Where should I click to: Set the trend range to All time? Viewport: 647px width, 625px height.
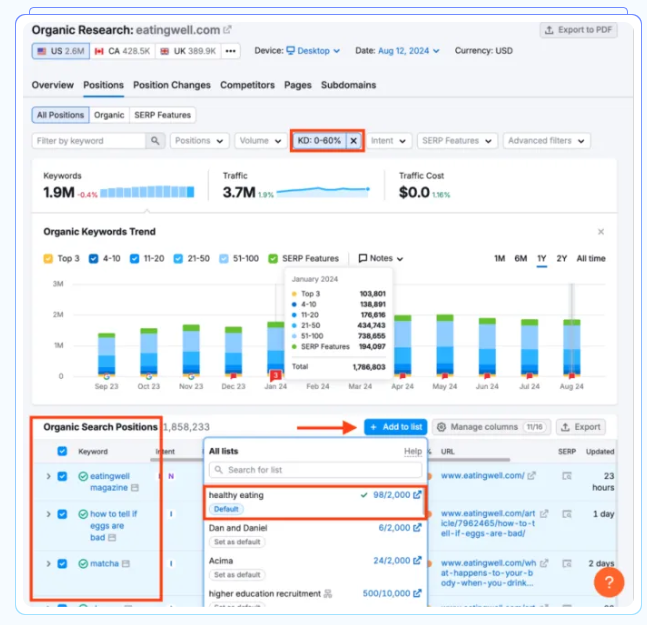(591, 258)
